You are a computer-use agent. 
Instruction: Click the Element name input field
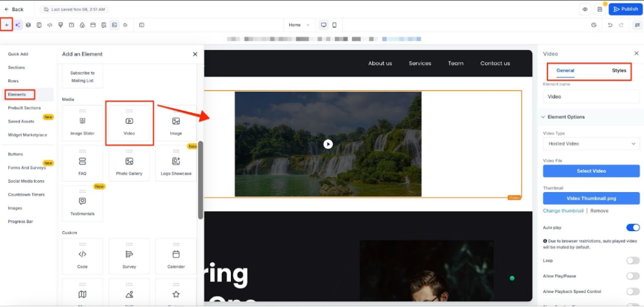(x=591, y=97)
